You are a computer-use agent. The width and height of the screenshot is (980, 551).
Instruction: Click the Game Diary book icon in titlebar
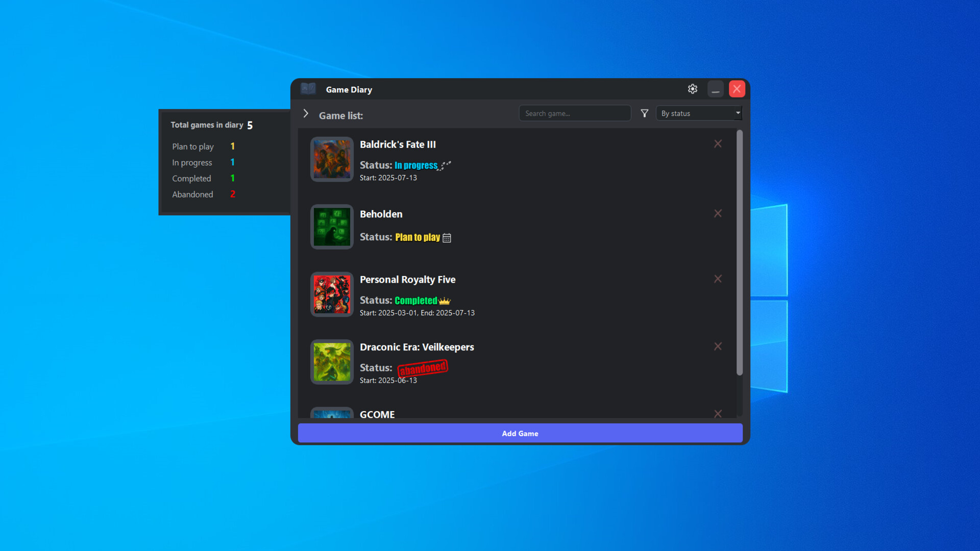[x=308, y=88]
